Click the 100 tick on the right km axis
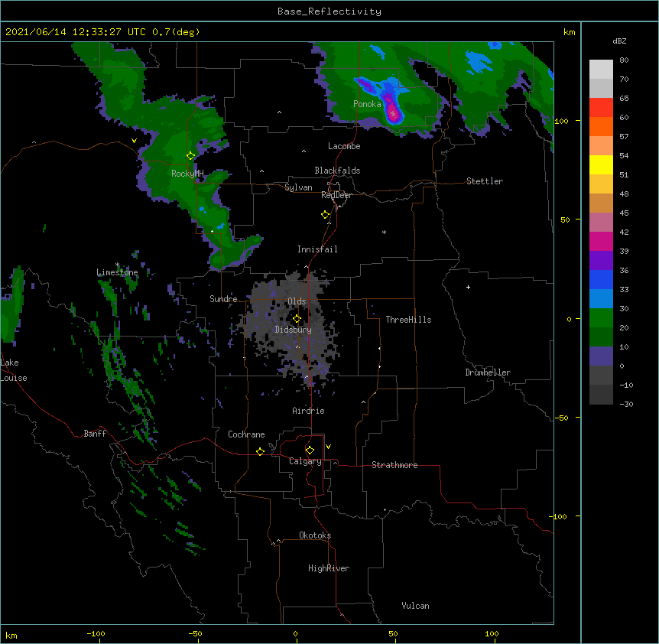This screenshot has height=644, width=659. pos(561,121)
